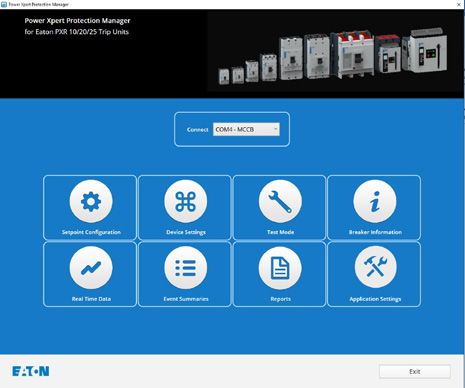
Task: Open Event Summaries list icon
Action: 185,268
